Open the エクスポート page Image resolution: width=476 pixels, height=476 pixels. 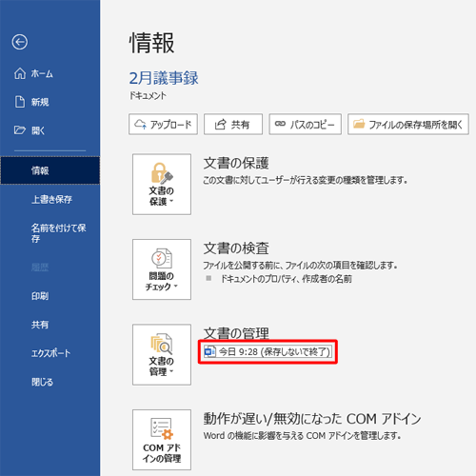pos(50,353)
